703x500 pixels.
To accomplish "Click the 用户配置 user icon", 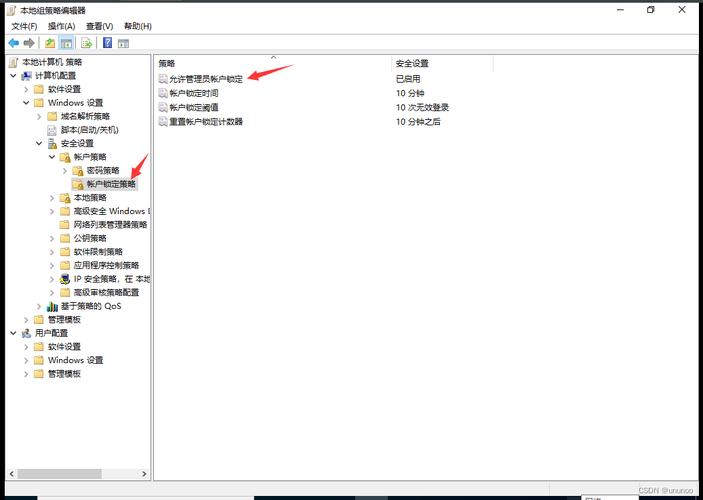I will [x=26, y=333].
